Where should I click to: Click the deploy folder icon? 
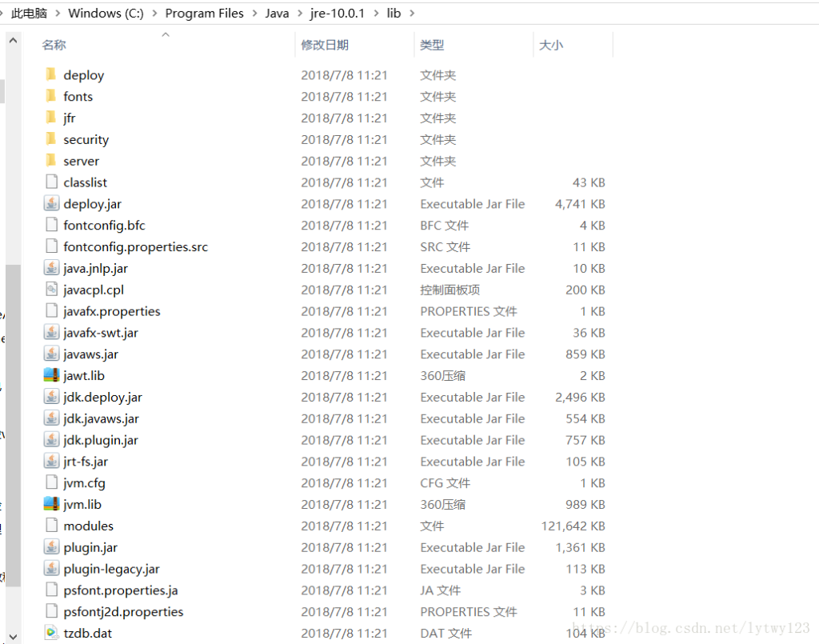[x=51, y=75]
